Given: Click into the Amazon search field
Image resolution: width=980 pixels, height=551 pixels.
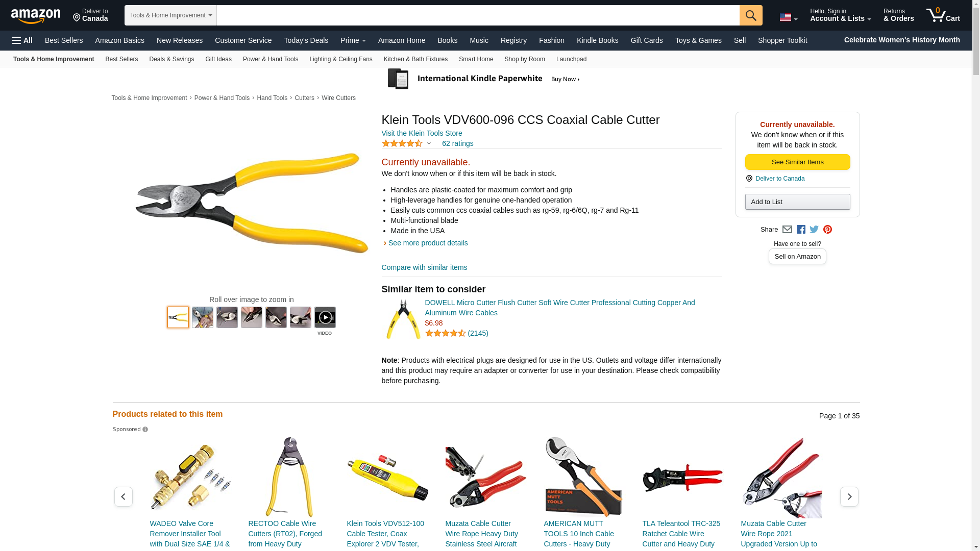Looking at the screenshot, I should click(x=478, y=15).
